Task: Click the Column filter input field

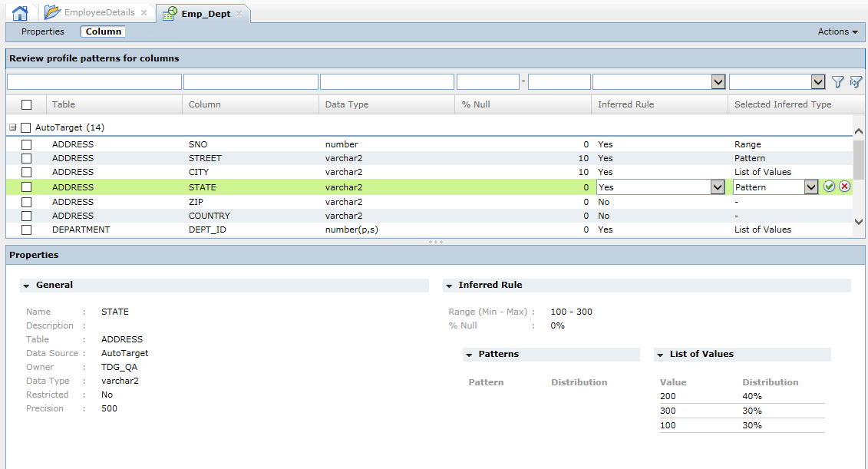Action: point(251,82)
